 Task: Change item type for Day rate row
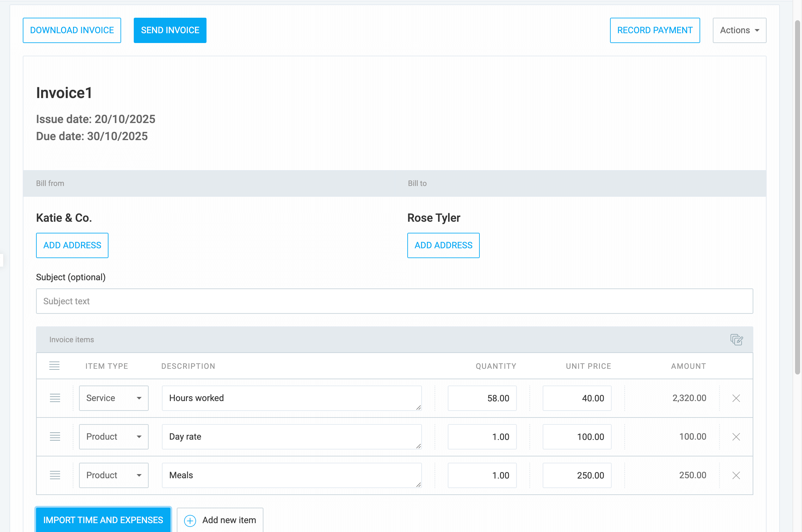click(x=114, y=437)
